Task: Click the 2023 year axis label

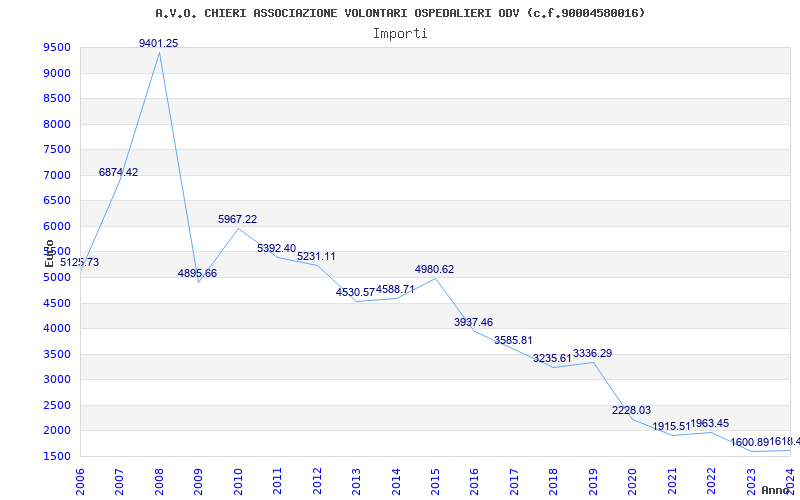Action: pyautogui.click(x=752, y=482)
